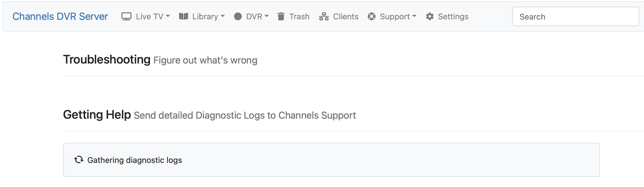Expand the Live TV dropdown caret
644x187 pixels.
pyautogui.click(x=168, y=16)
